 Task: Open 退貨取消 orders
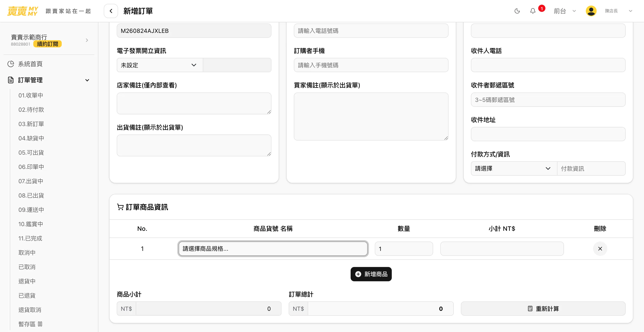30,310
